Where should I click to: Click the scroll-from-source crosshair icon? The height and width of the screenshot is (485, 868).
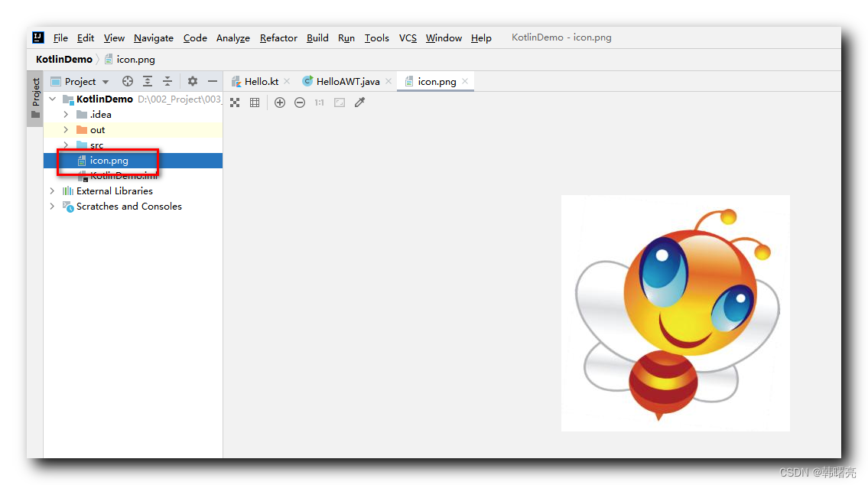[x=128, y=81]
